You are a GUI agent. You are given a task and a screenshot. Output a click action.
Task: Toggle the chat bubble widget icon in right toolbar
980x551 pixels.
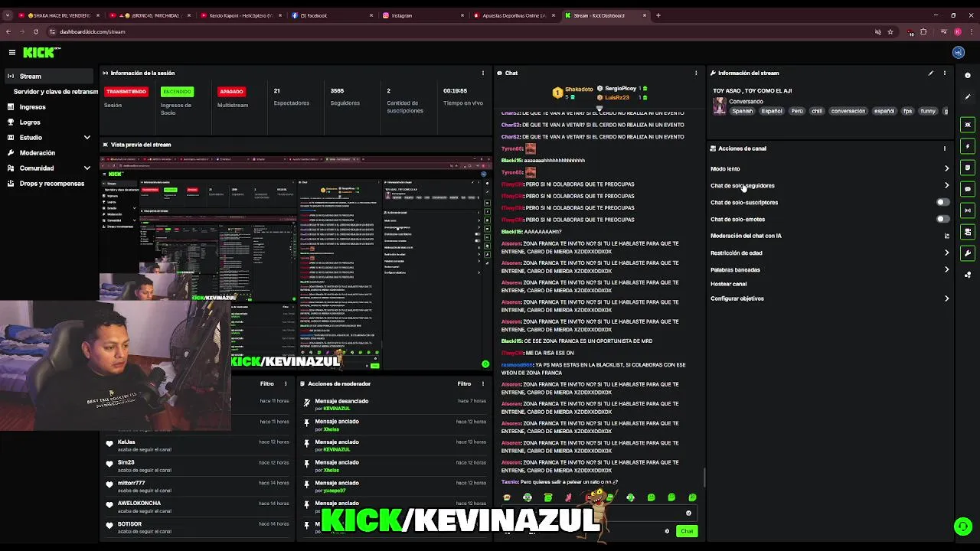pos(968,189)
